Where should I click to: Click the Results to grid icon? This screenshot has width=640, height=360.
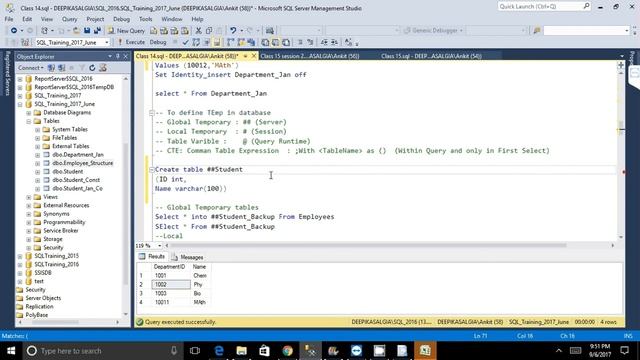(276, 42)
